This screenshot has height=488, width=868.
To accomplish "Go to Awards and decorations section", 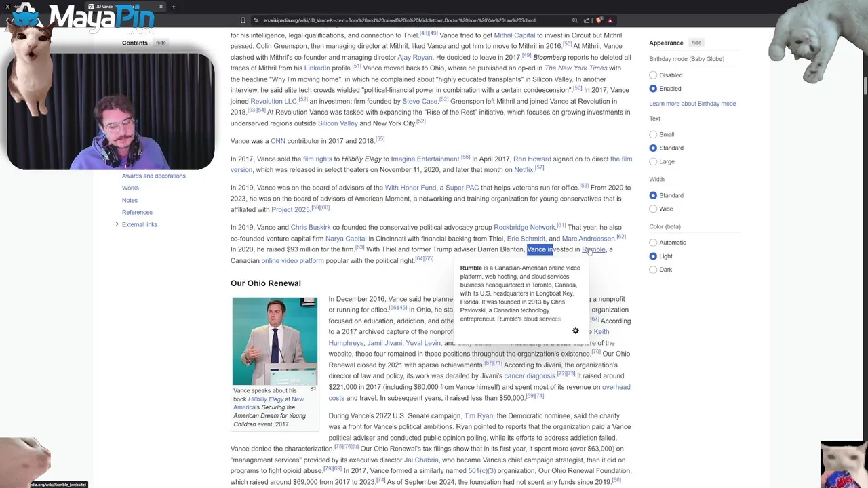I will pos(154,176).
